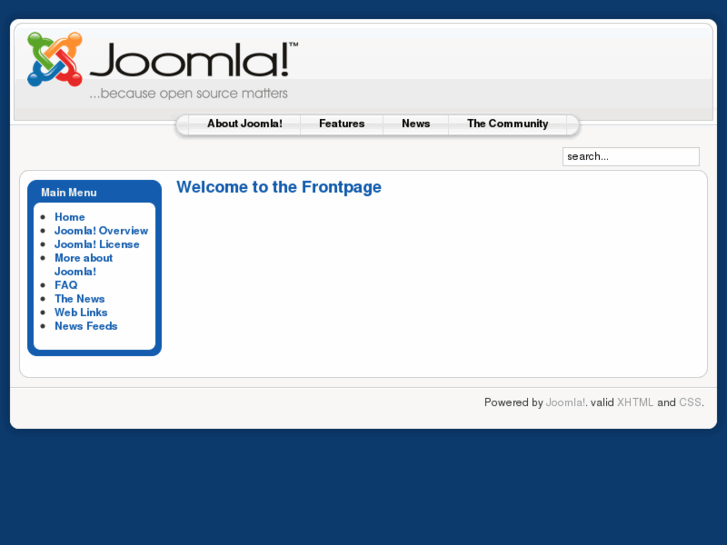Focus the search input field

(631, 156)
